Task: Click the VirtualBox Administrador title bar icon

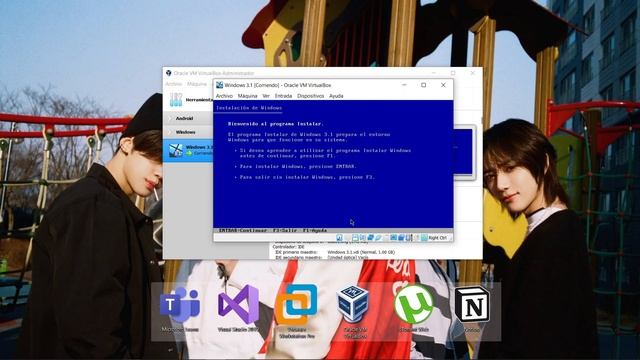Action: click(x=169, y=73)
